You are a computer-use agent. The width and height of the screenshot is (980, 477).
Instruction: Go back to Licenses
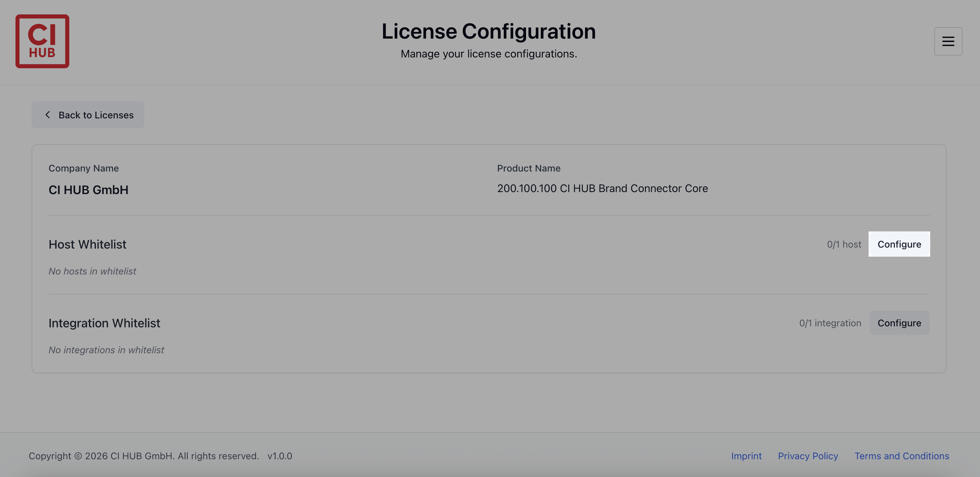(x=88, y=114)
